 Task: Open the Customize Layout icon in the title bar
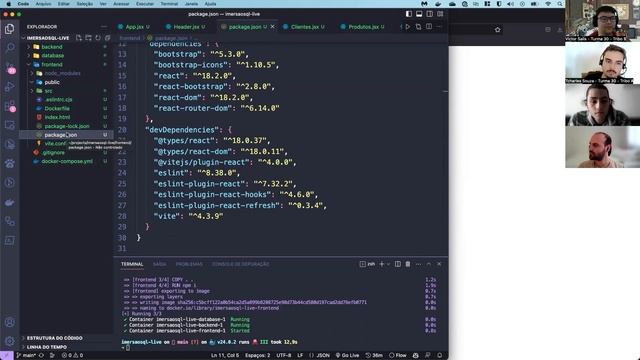[440, 14]
